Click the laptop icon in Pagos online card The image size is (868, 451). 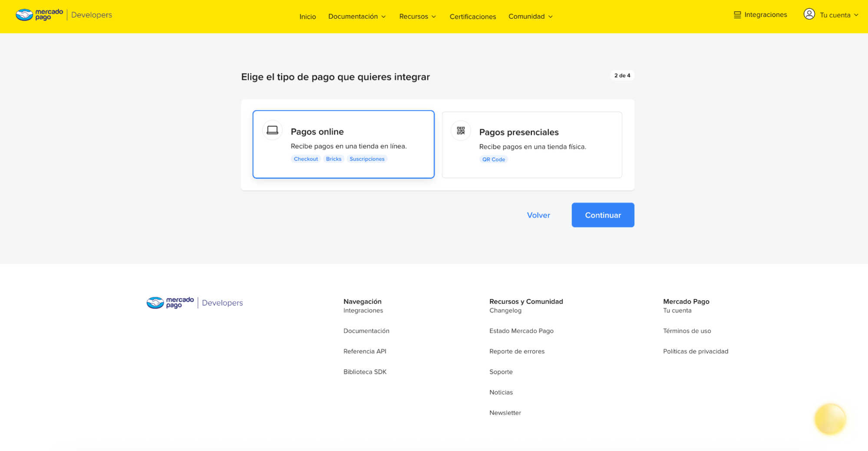pos(272,130)
